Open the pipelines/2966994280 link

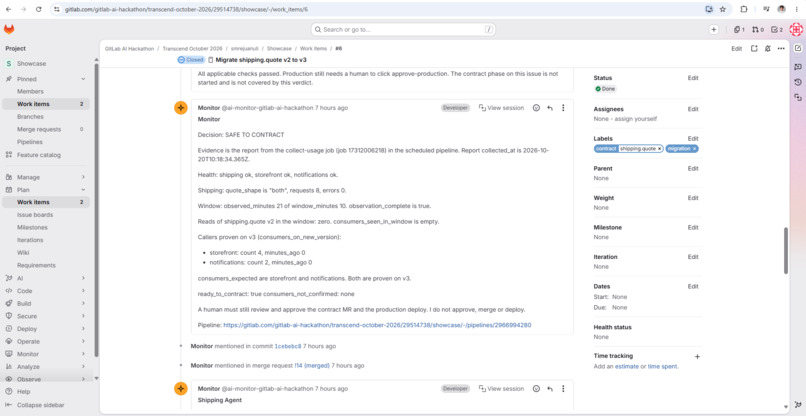[x=377, y=325]
